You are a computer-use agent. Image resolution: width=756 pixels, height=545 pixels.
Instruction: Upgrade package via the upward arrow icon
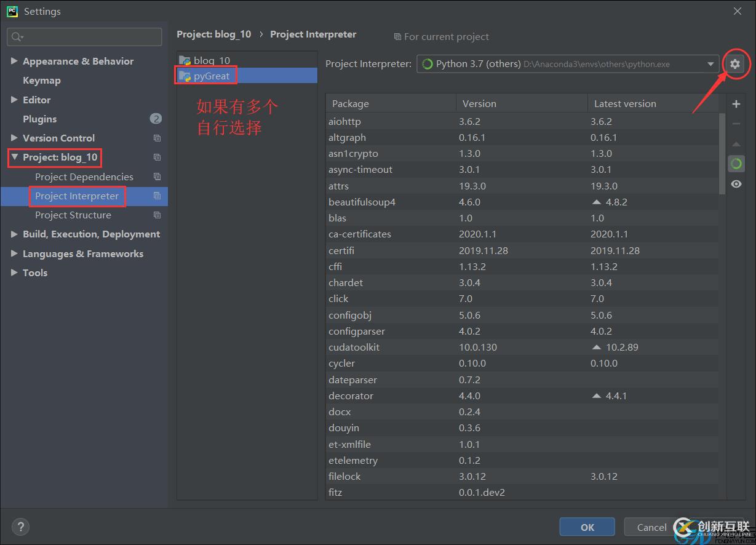(736, 143)
